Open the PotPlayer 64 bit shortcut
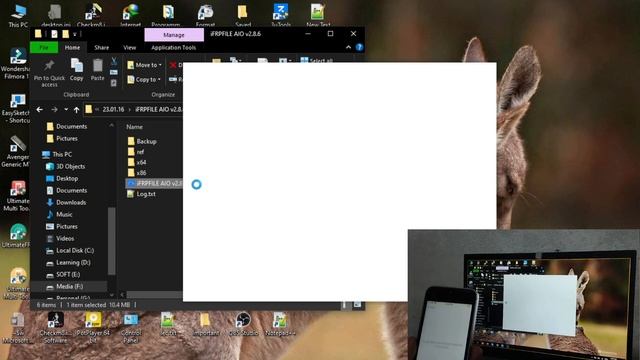640x360 pixels. [93, 327]
